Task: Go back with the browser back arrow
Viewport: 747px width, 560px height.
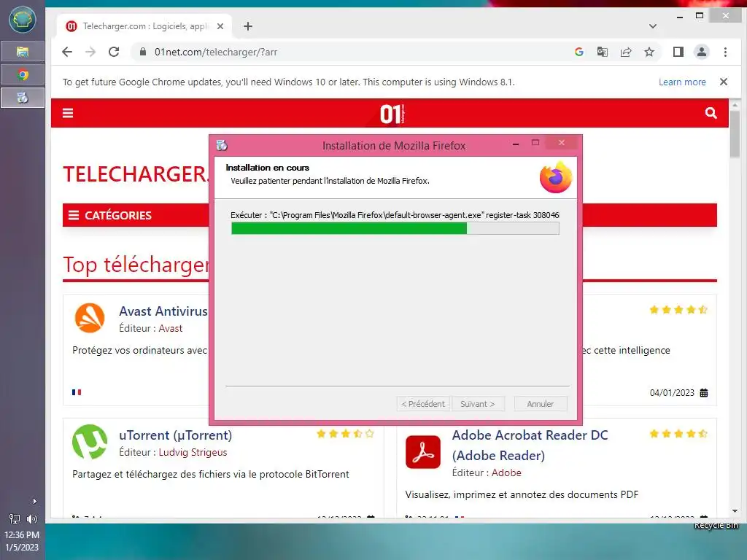Action: point(67,52)
